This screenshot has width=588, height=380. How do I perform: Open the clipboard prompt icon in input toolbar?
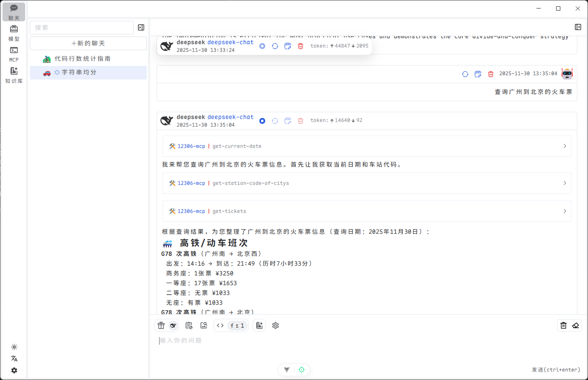(189, 325)
